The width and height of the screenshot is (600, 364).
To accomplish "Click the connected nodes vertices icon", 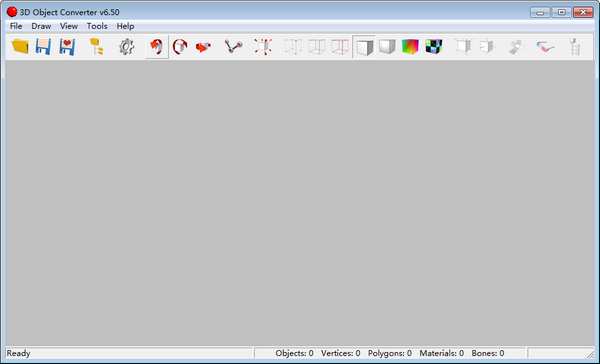I will (233, 47).
